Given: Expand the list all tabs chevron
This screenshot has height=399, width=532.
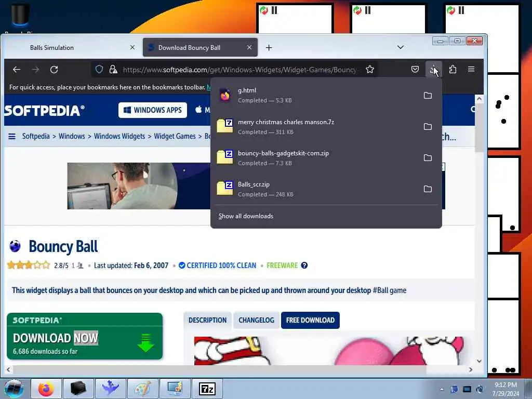Looking at the screenshot, I should pyautogui.click(x=401, y=47).
